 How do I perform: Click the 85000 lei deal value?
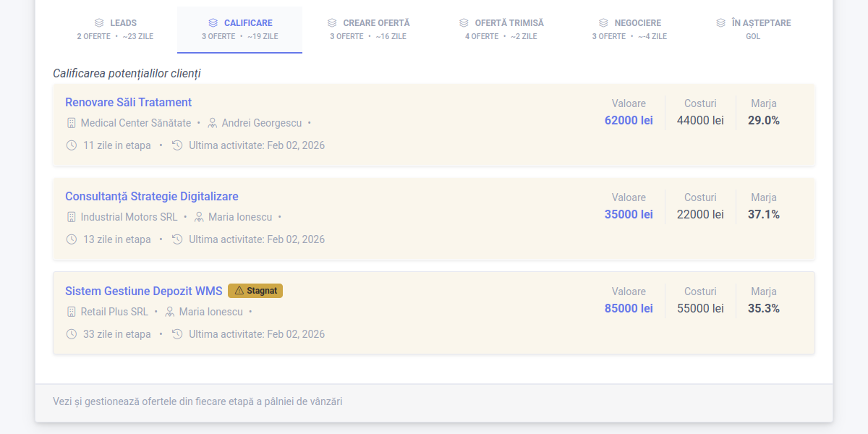pyautogui.click(x=629, y=308)
